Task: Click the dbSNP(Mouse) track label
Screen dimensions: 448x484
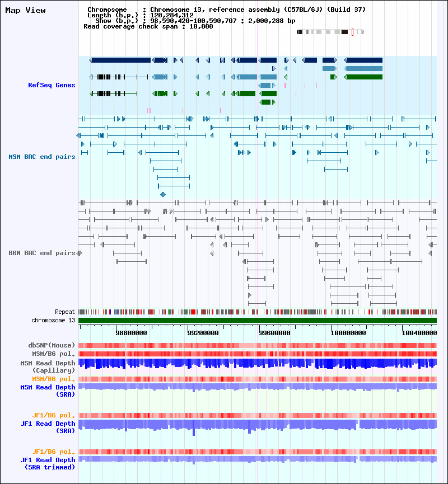Action: (x=52, y=345)
